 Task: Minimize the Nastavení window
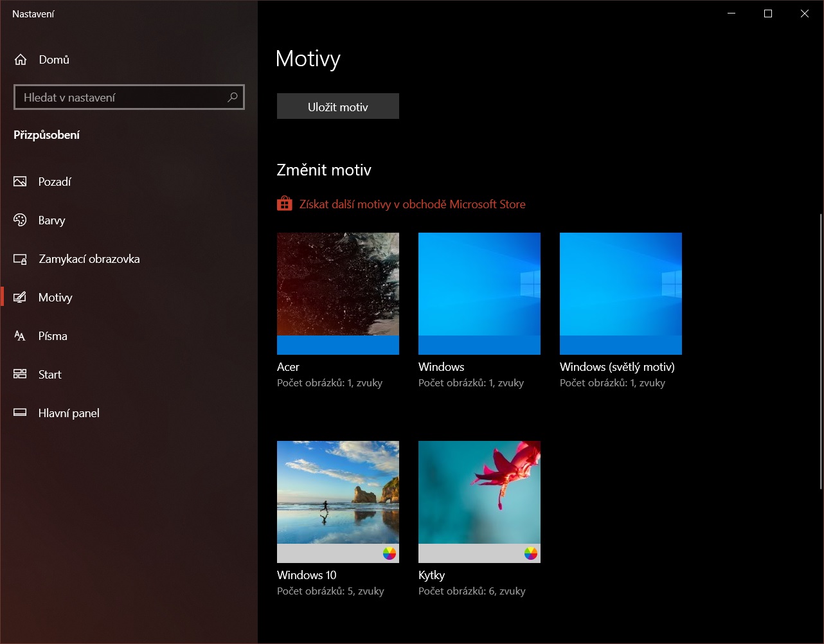731,13
